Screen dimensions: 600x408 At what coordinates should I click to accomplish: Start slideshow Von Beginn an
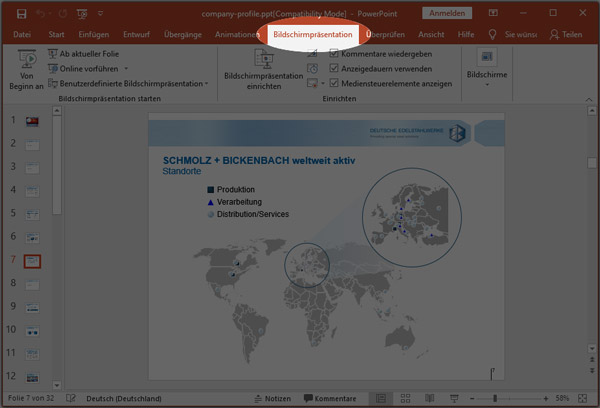click(26, 70)
